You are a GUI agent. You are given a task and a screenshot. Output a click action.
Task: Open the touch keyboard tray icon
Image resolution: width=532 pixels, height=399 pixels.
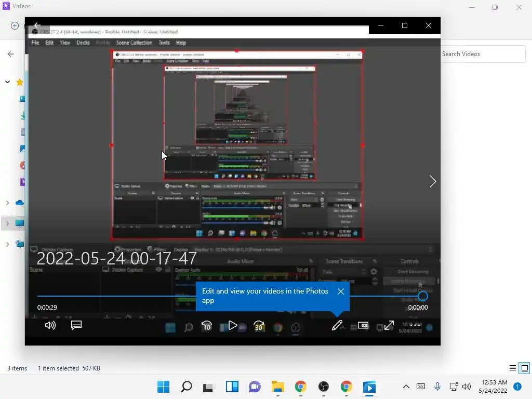(421, 387)
